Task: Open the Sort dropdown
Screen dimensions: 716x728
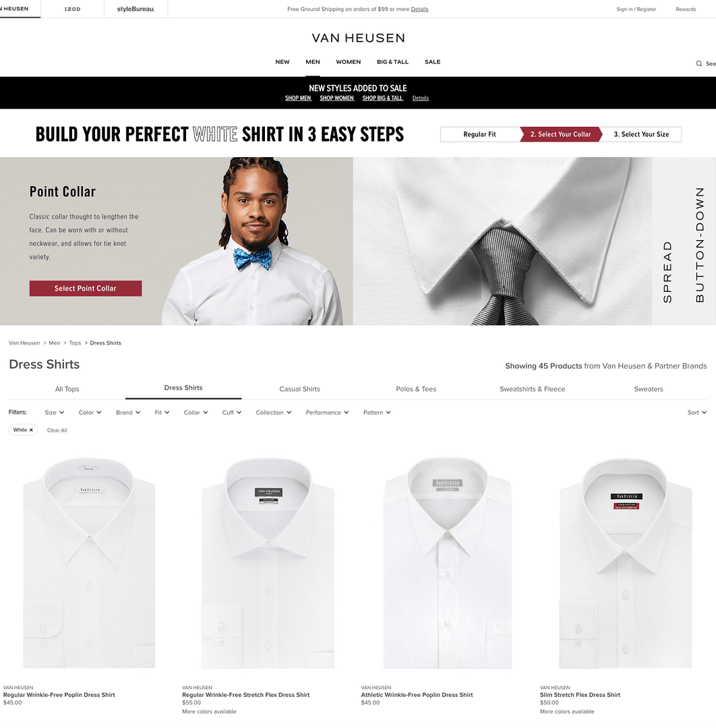Action: pos(697,413)
